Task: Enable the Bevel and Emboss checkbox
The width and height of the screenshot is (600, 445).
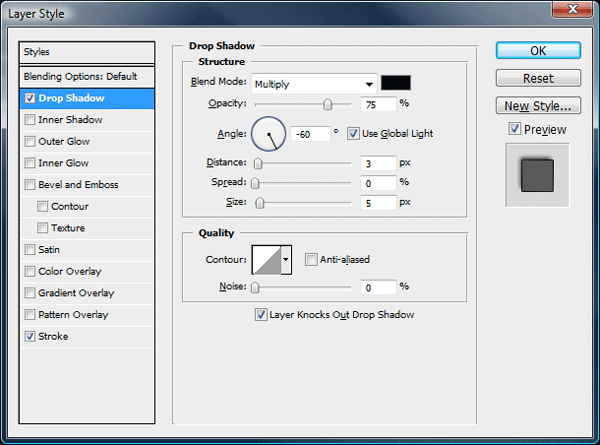Action: [x=30, y=185]
